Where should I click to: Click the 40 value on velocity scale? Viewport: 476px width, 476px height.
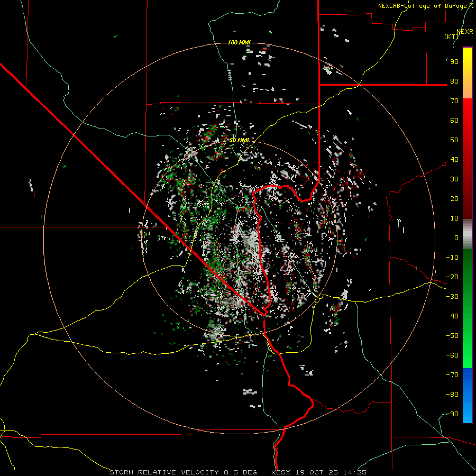pos(454,160)
